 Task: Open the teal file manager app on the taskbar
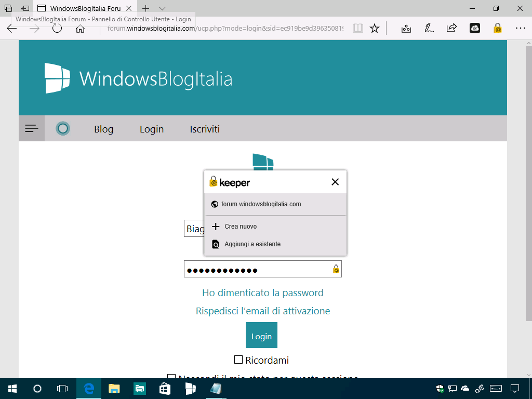coord(139,389)
